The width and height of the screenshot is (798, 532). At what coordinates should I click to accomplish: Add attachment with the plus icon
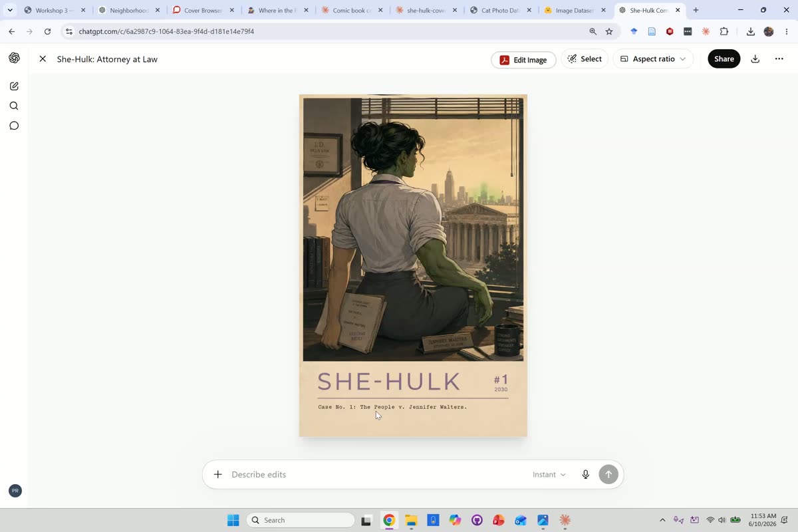217,474
